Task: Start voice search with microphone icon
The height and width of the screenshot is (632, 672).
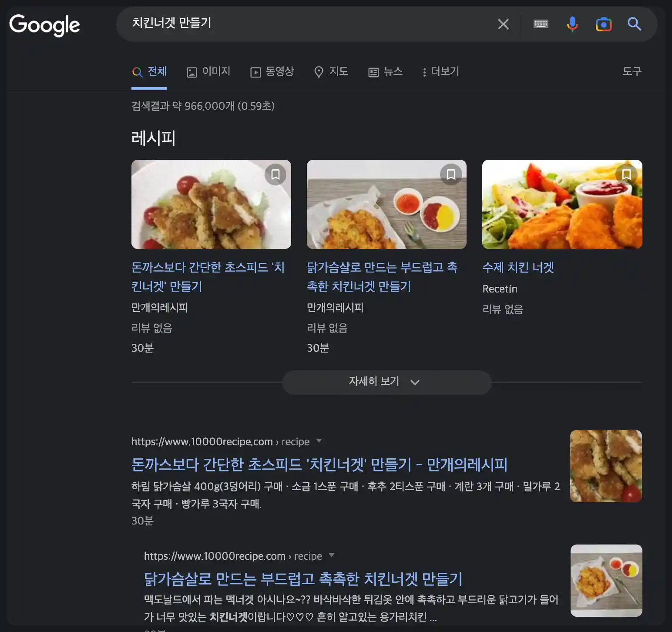Action: click(572, 24)
